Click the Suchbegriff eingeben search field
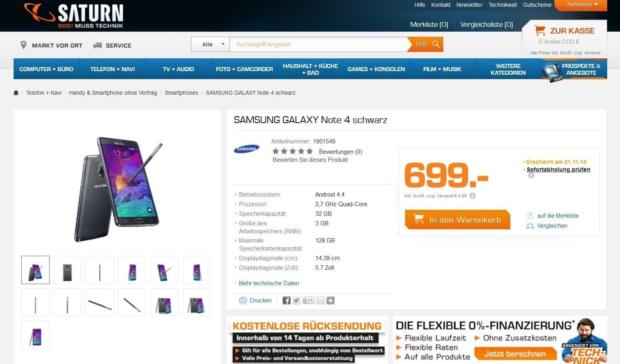620x364 pixels. (319, 44)
